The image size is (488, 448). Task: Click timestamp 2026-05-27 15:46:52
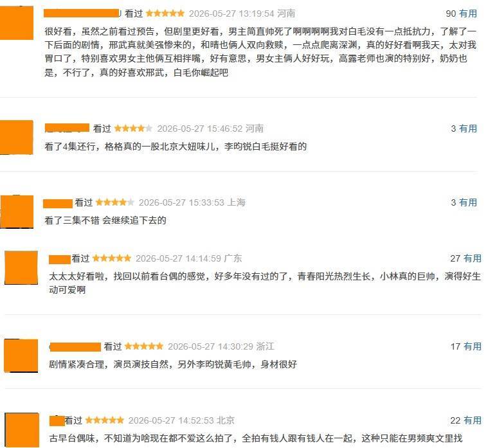coord(199,129)
